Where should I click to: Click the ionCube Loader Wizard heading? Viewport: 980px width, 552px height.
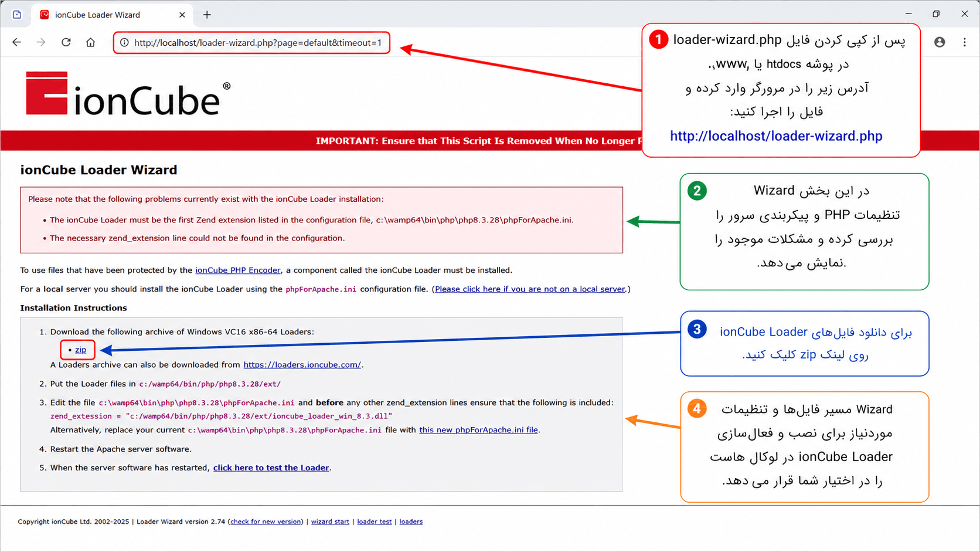coord(98,170)
